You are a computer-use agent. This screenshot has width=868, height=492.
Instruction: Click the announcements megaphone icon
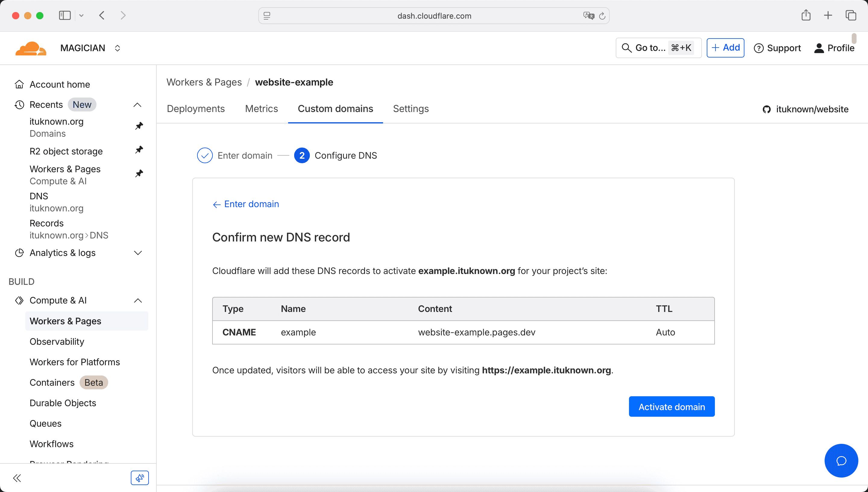coord(140,478)
